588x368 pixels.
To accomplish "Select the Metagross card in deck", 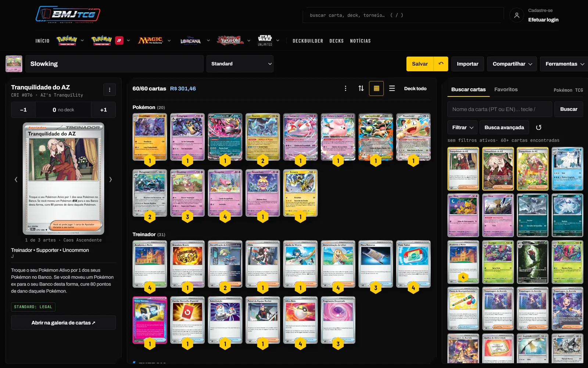I will (150, 193).
